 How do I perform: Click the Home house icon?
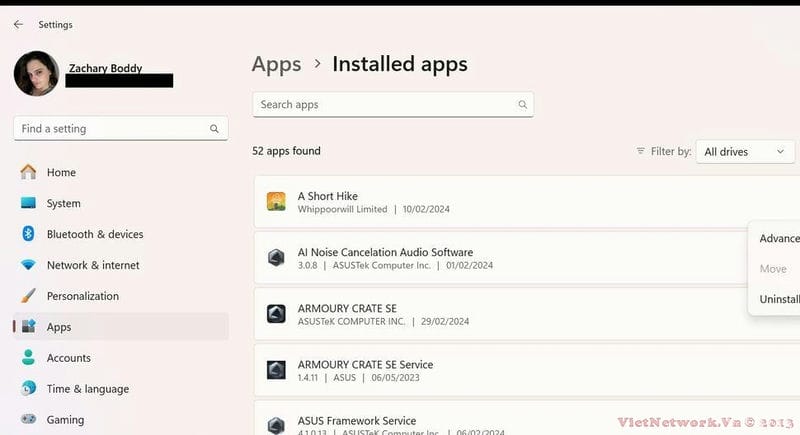coord(28,172)
